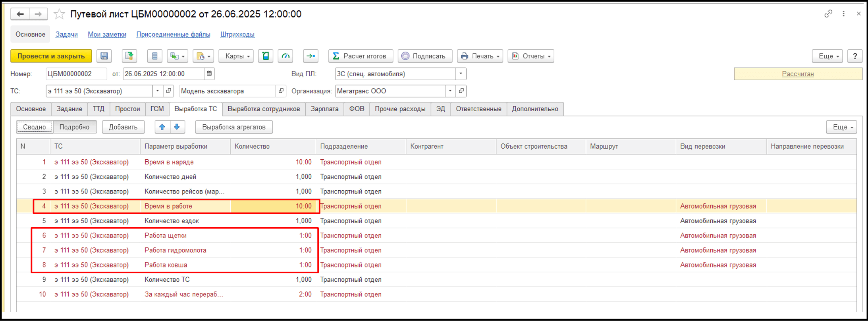Click the speedometer gauge toolbar icon
This screenshot has width=868, height=321.
click(285, 56)
